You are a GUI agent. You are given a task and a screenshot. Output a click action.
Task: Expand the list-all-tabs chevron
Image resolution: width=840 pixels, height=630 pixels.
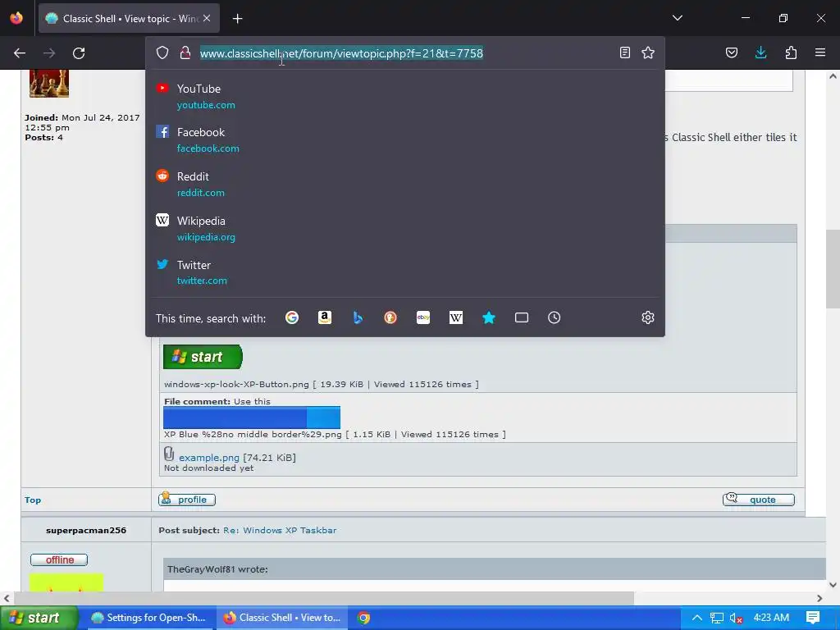[678, 18]
